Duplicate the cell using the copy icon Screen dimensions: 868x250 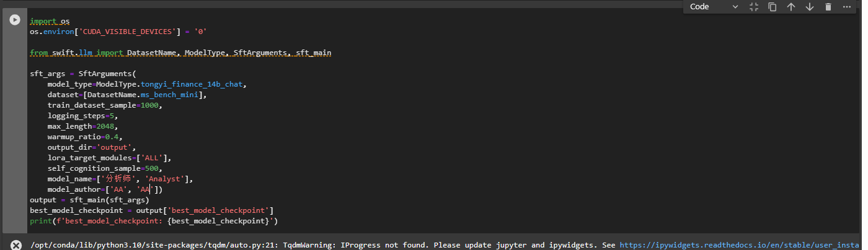(773, 7)
